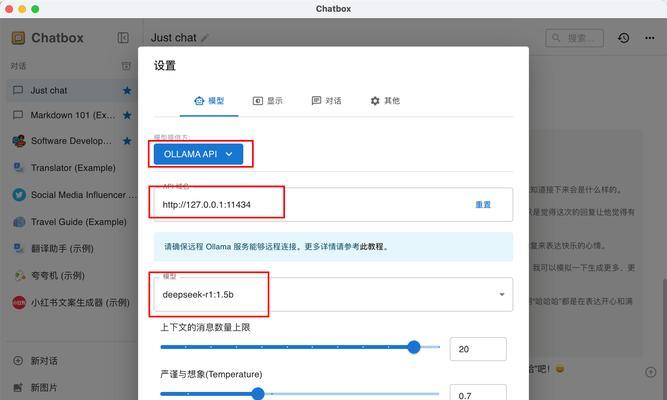Open the Just chat conversation
667x400 pixels.
coord(71,90)
